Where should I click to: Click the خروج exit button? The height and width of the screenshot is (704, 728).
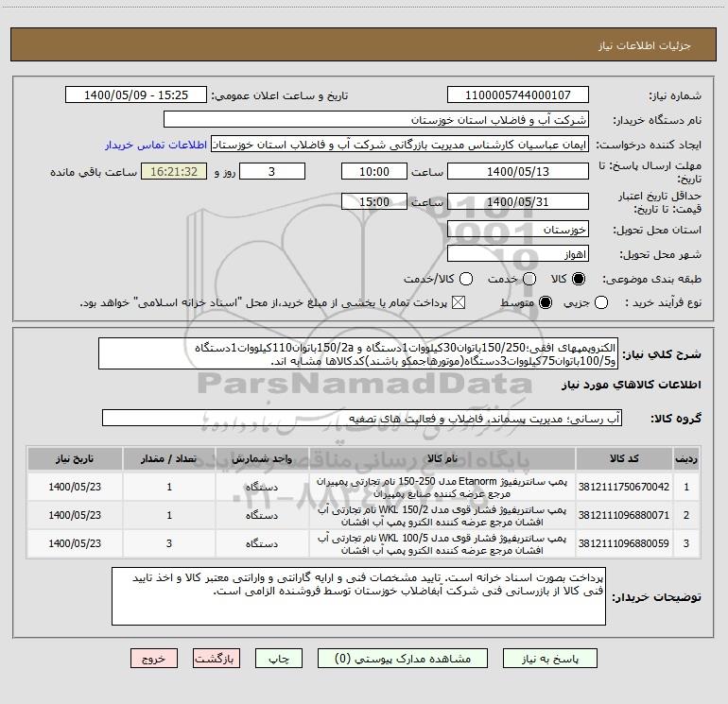click(154, 659)
